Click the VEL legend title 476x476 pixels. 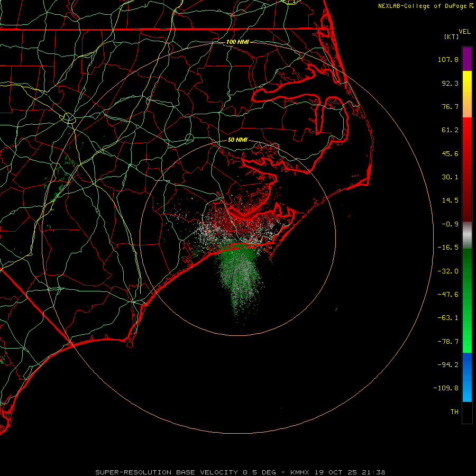click(x=464, y=32)
